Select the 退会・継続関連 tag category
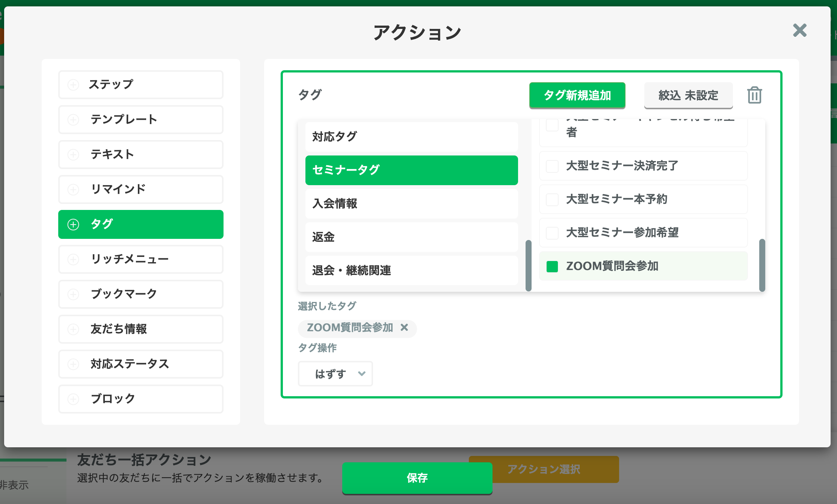Screen dimensions: 837x504 point(411,271)
